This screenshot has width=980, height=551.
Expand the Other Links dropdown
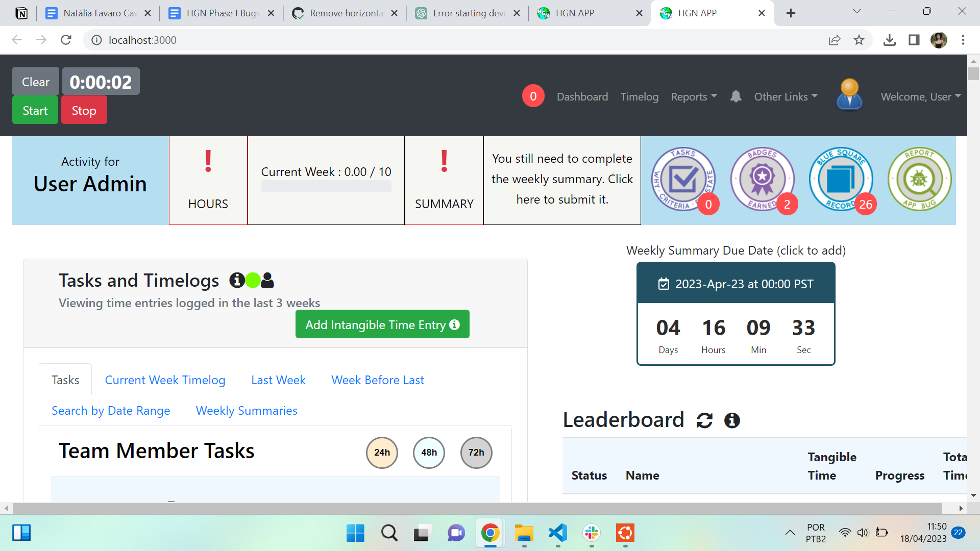coord(786,96)
